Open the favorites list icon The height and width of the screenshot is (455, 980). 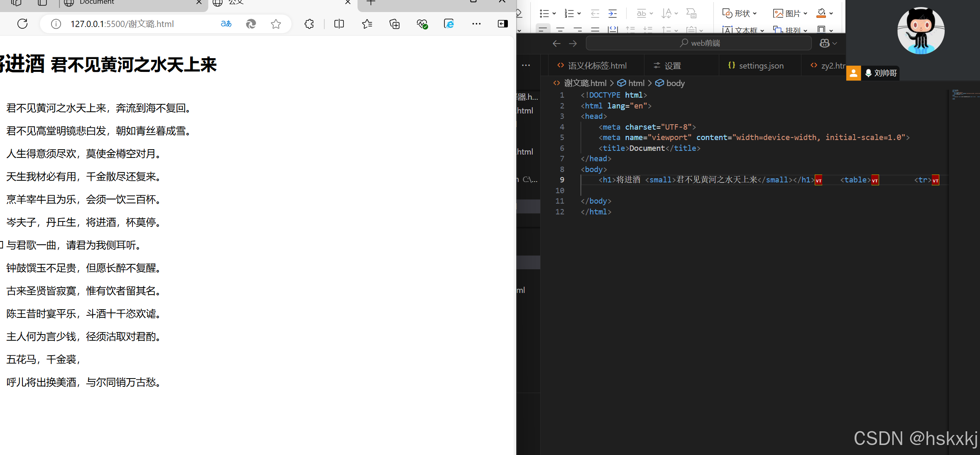[x=367, y=24]
